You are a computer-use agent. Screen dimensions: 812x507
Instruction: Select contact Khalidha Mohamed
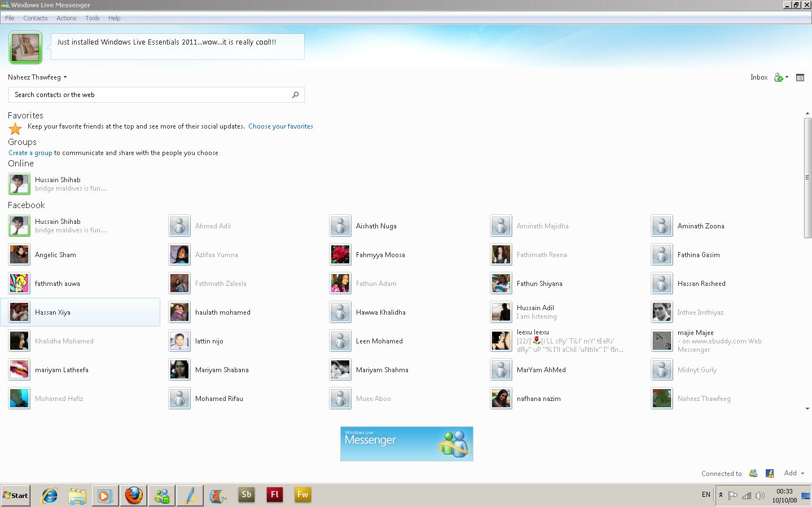coord(64,341)
